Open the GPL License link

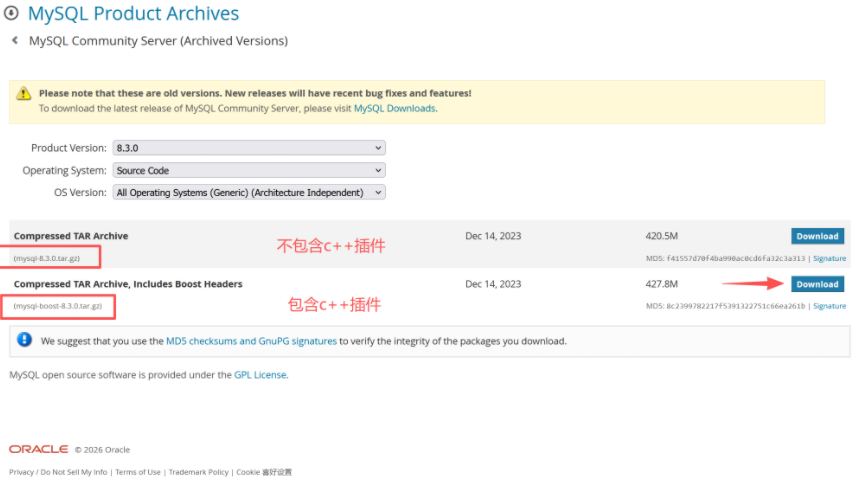(x=260, y=375)
